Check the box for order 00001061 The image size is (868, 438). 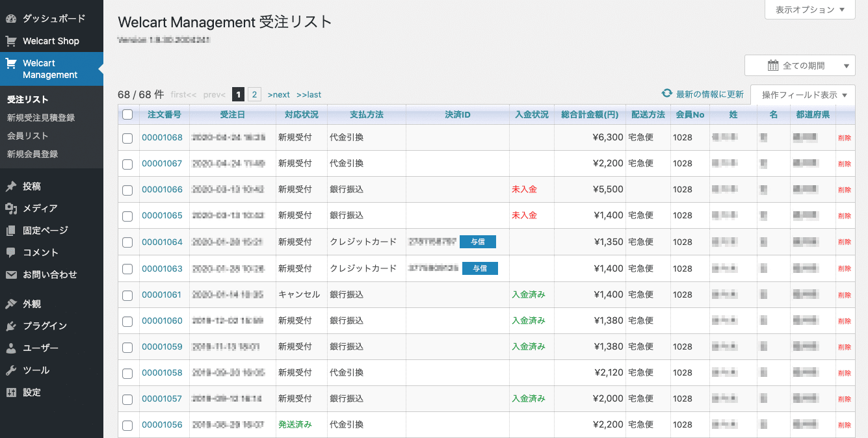click(127, 295)
